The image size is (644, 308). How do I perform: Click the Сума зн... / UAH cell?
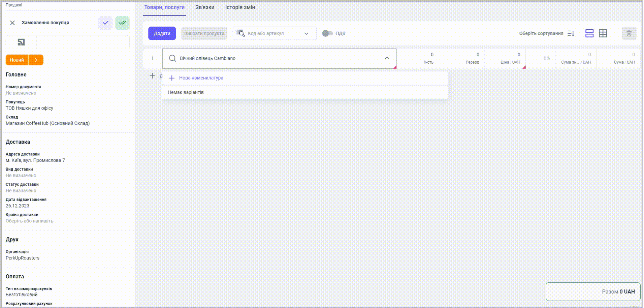click(576, 59)
